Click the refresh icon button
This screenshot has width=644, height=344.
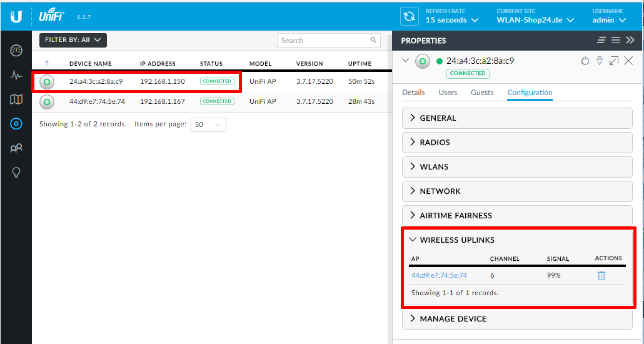[410, 16]
